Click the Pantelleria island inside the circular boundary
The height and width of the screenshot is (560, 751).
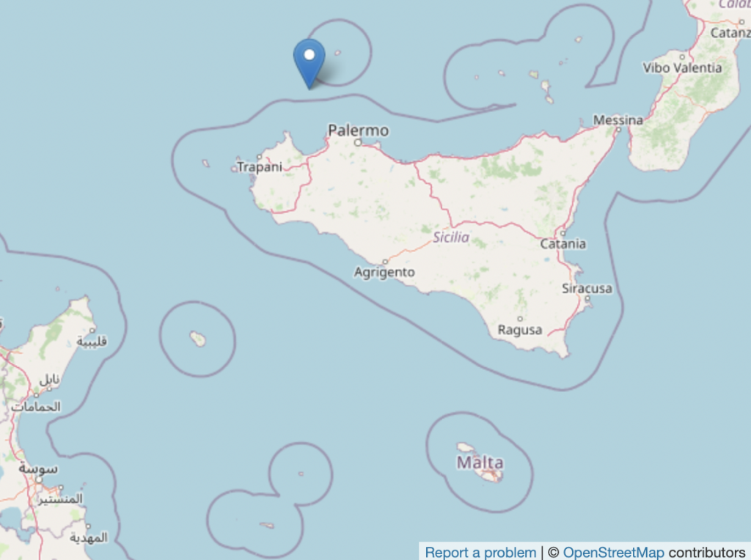coord(198,339)
